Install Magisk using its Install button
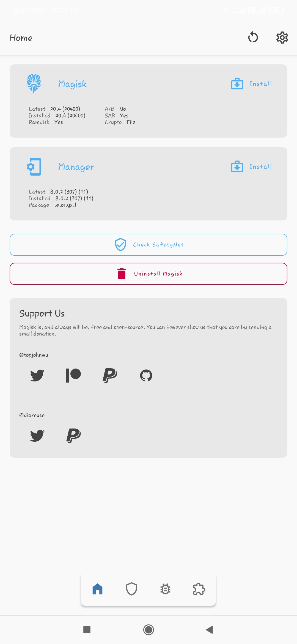Viewport: 297px width, 644px height. point(251,84)
